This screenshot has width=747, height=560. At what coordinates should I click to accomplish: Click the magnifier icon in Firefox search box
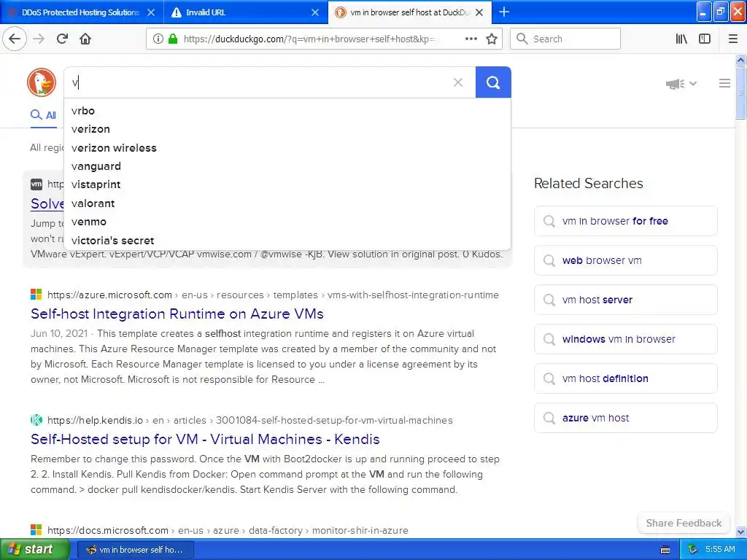tap(522, 39)
